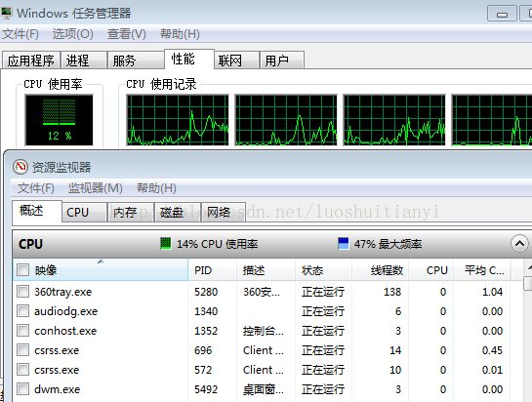The height and width of the screenshot is (402, 532).
Task: Sort by the 状态 column header
Action: pyautogui.click(x=323, y=270)
